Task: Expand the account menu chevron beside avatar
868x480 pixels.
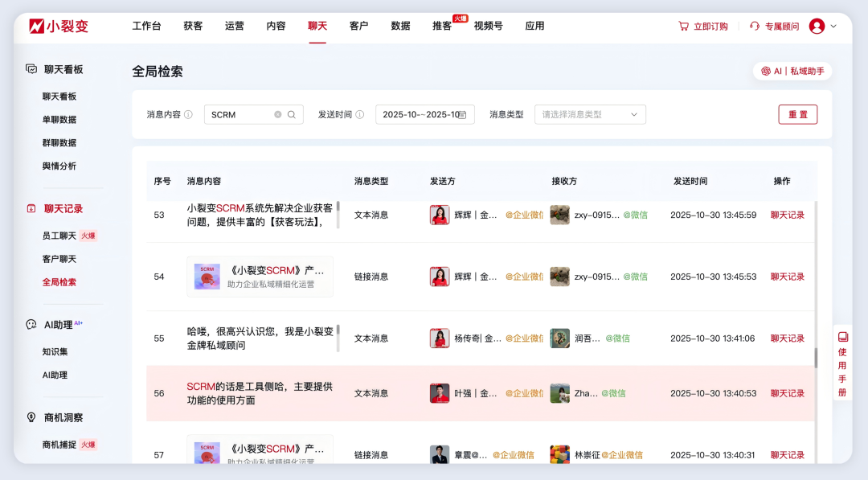Action: pyautogui.click(x=834, y=25)
